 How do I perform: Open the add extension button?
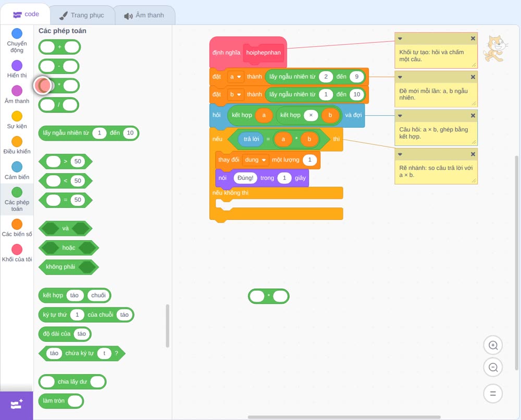17,405
